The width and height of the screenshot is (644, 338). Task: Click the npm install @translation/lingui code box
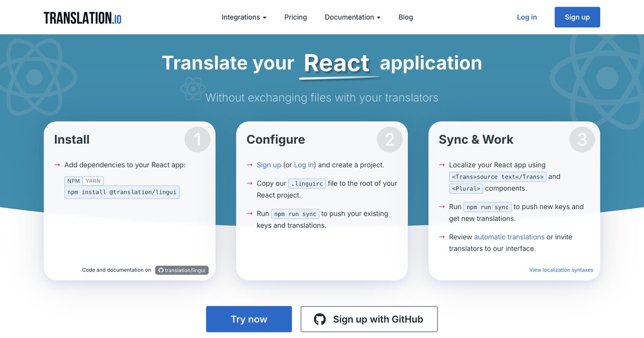(122, 192)
